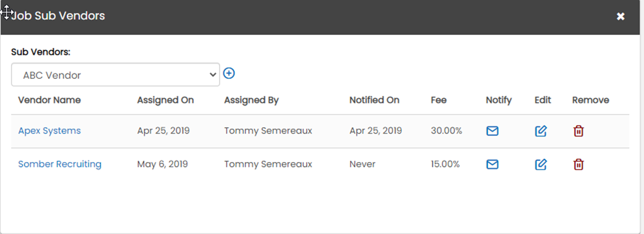Select the 30.00% fee cell

point(447,131)
